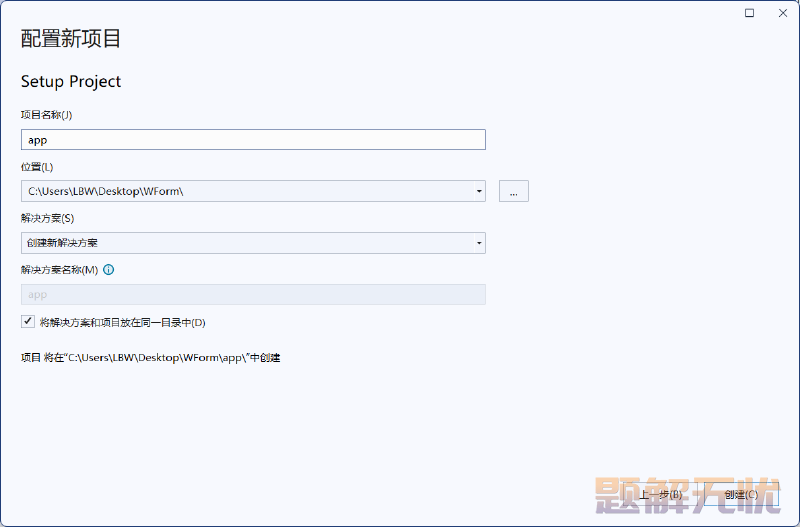Image resolution: width=800 pixels, height=527 pixels.
Task: Click the disabled solution name field
Action: point(253,294)
